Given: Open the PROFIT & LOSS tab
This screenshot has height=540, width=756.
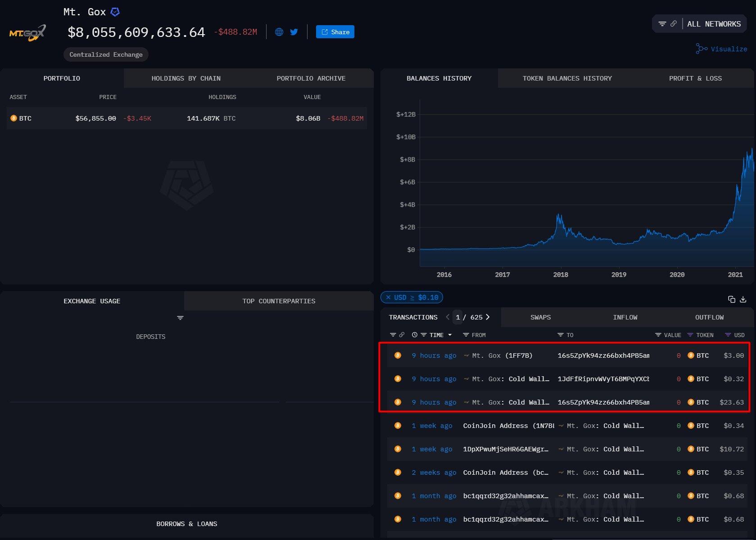Looking at the screenshot, I should [695, 78].
